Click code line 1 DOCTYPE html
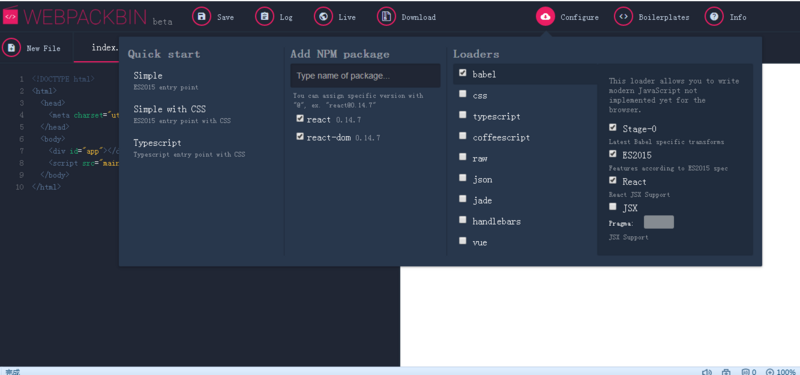The height and width of the screenshot is (375, 800). coord(63,79)
